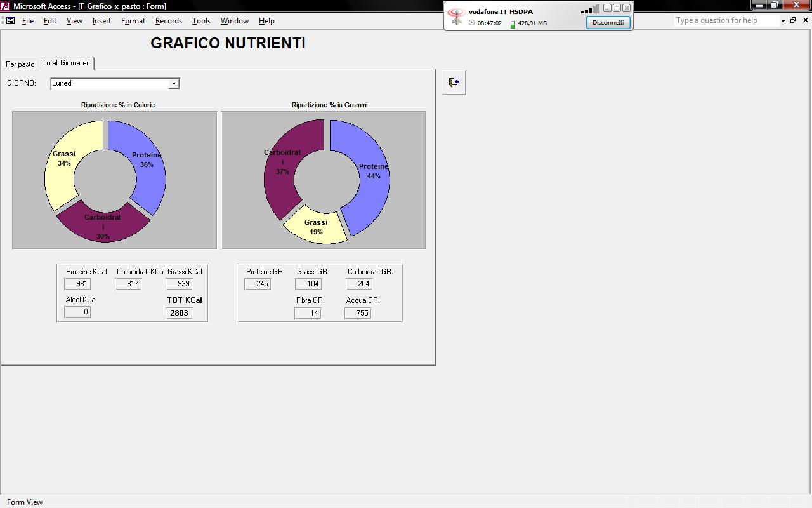812x508 pixels.
Task: Click the Access form icon in menu bar
Action: tap(10, 21)
